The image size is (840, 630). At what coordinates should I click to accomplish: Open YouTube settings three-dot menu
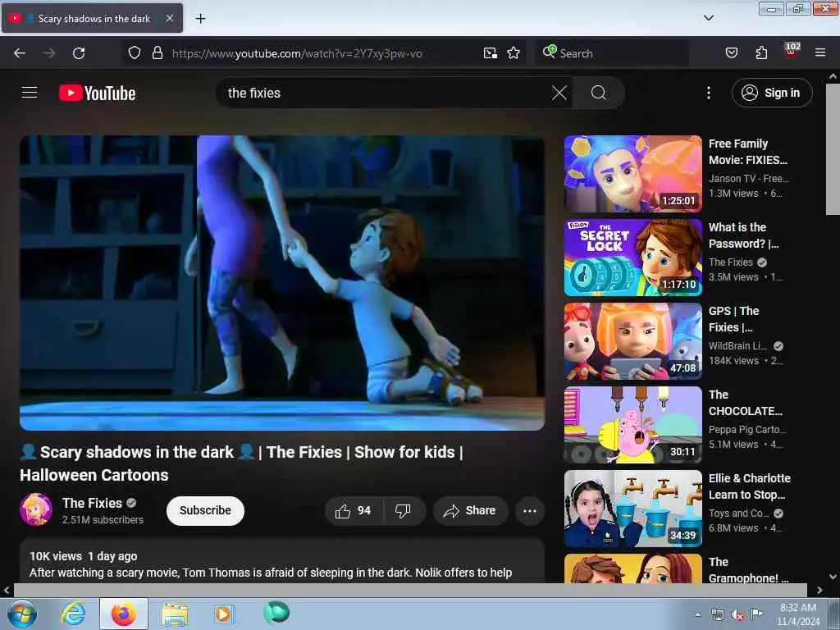[708, 94]
